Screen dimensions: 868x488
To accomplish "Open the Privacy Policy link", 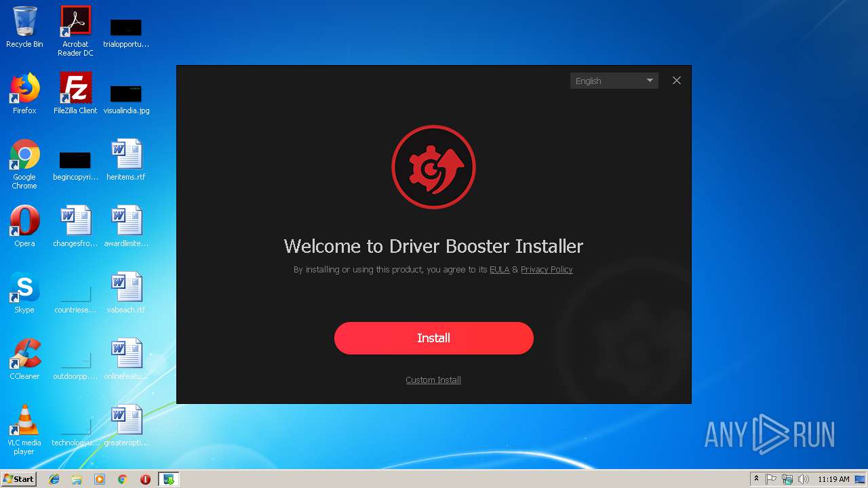I will (x=547, y=270).
